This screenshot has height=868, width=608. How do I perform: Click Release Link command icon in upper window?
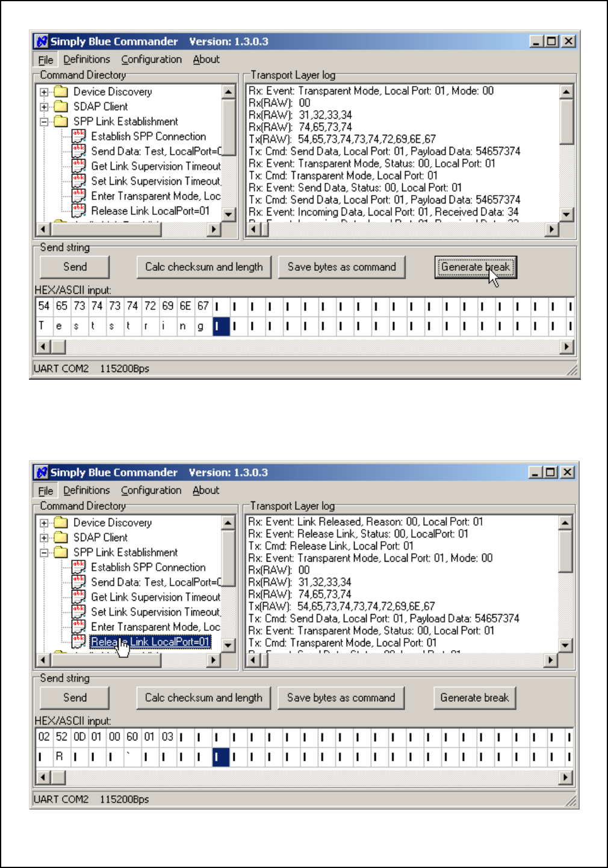click(78, 211)
